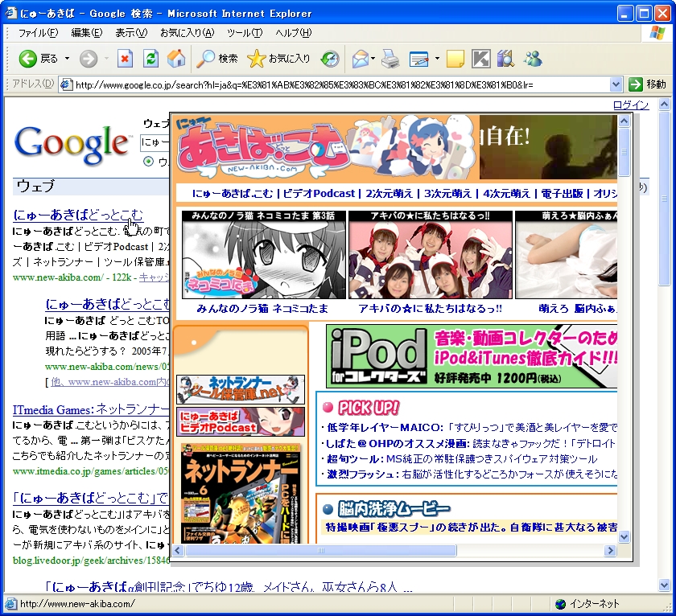
Task: Open Mail envelope icon
Action: [361, 59]
